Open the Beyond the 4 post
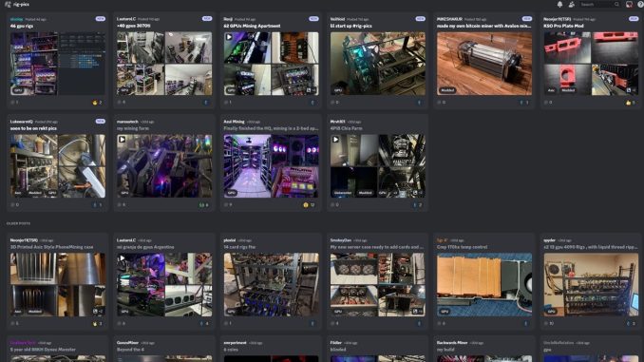This screenshot has width=644, height=362. 131,350
